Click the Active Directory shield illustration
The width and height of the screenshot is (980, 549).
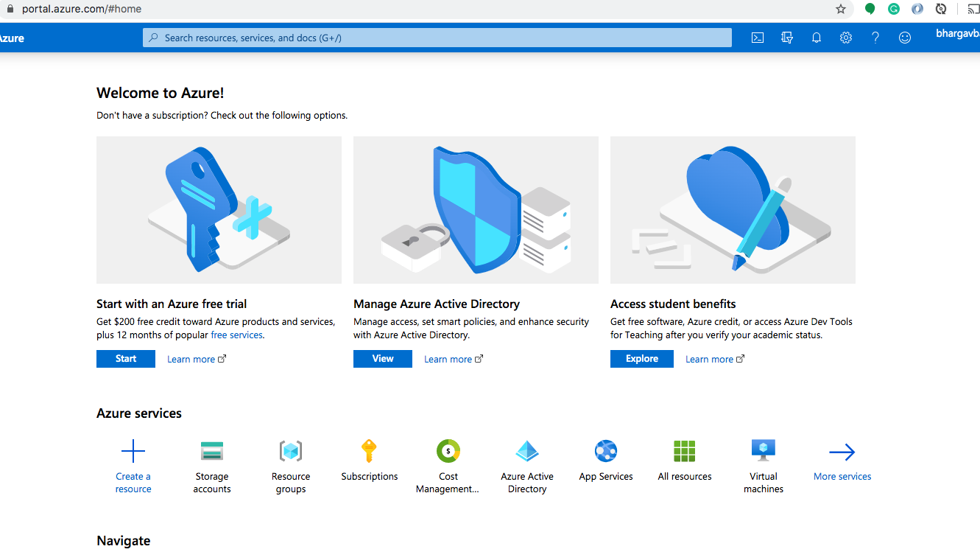476,210
